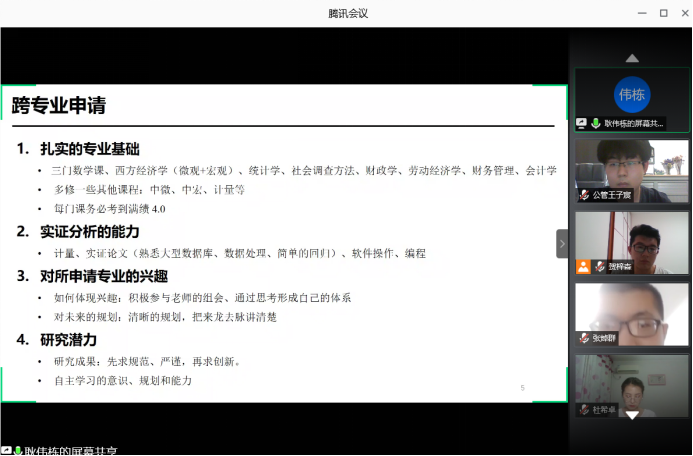Screen dimensions: 693x456
Task: Click screen share icon in 伟栋 tile
Action: click(582, 124)
